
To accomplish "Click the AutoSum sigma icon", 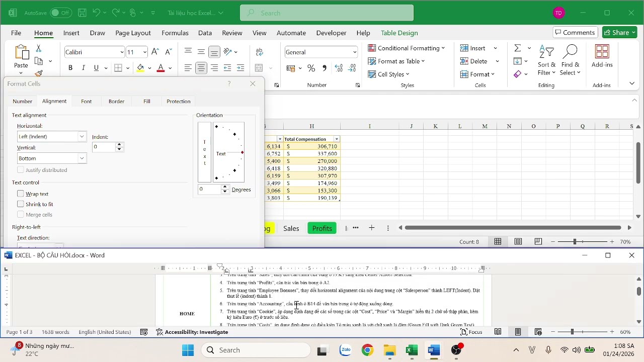I will tap(517, 48).
